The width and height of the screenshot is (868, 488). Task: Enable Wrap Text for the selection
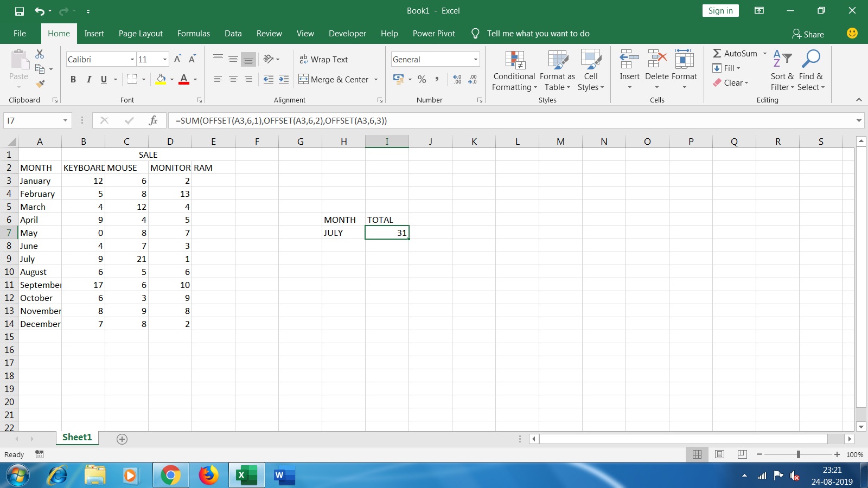point(324,59)
